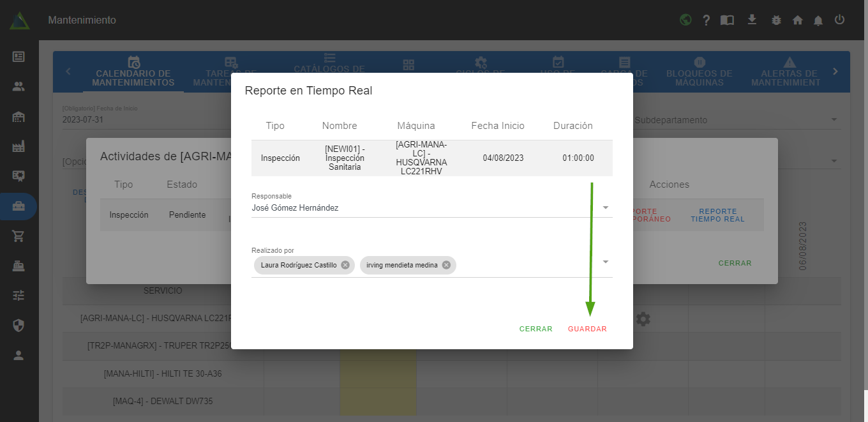The image size is (868, 422).
Task: Open the Alertas de Mantenimiento tab
Action: (789, 72)
